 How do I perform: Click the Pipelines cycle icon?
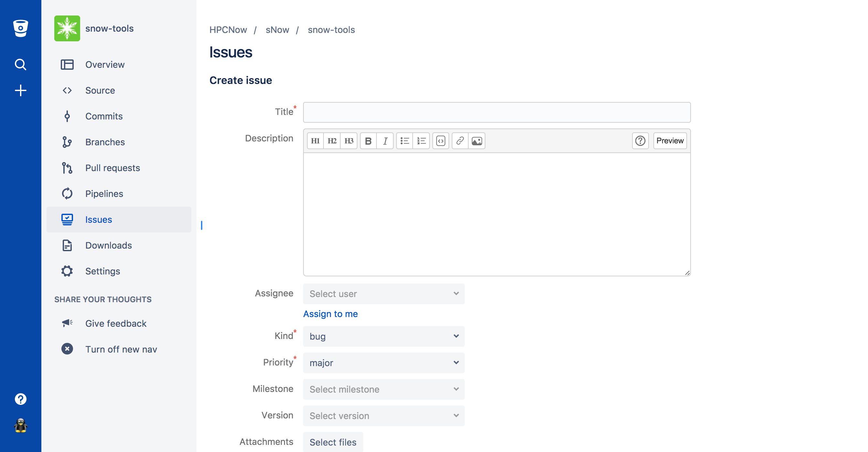(67, 193)
